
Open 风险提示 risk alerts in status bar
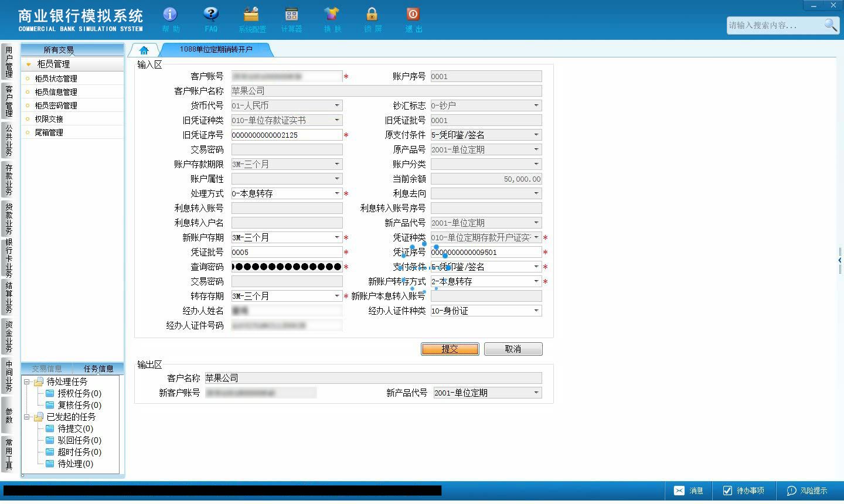(807, 491)
